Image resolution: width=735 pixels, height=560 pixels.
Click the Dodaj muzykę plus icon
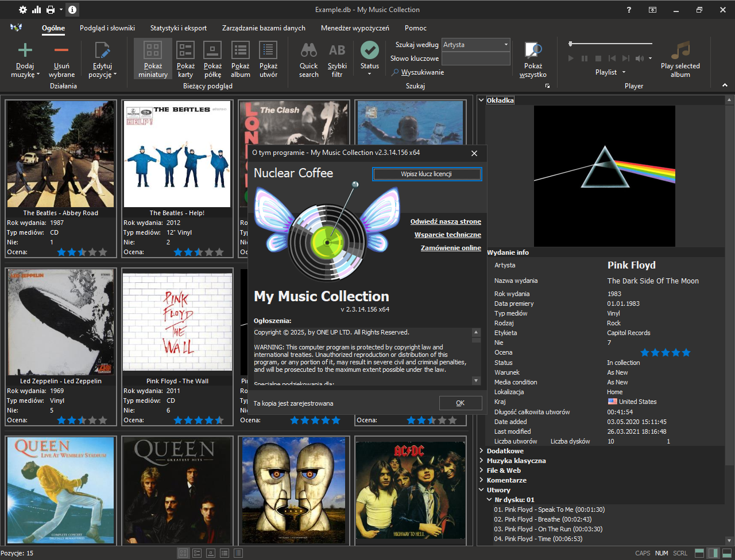coord(25,50)
